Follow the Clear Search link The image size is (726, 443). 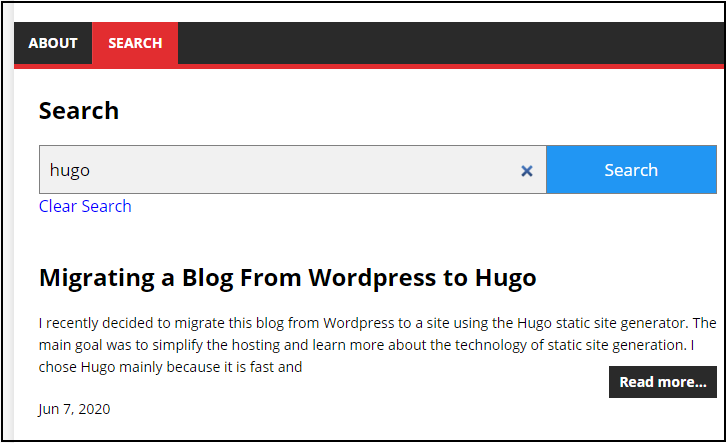(x=85, y=206)
